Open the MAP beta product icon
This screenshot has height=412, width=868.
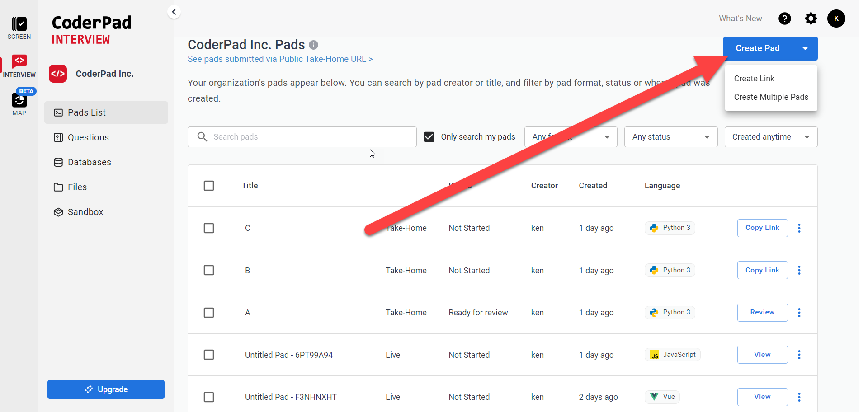tap(19, 103)
